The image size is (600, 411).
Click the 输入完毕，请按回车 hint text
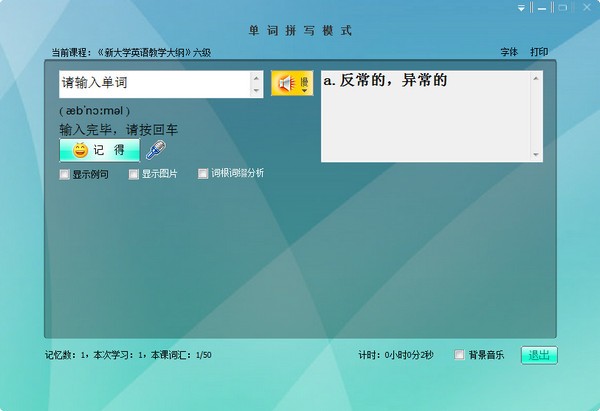tap(119, 130)
